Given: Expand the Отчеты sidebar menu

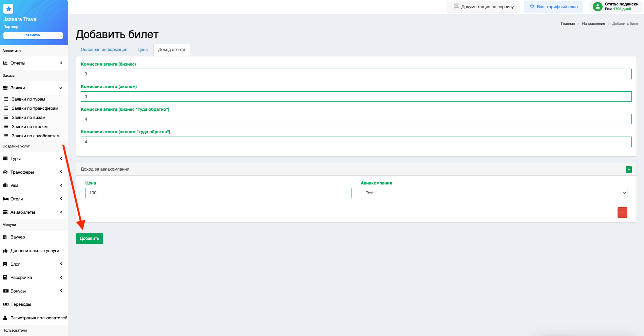Looking at the screenshot, I should click(32, 63).
